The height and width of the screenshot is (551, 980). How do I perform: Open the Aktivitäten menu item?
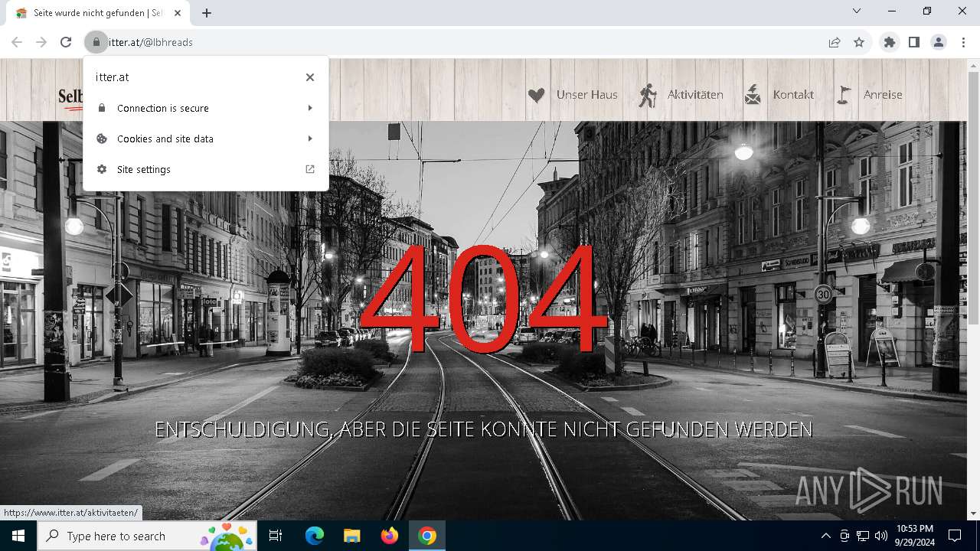(x=695, y=95)
